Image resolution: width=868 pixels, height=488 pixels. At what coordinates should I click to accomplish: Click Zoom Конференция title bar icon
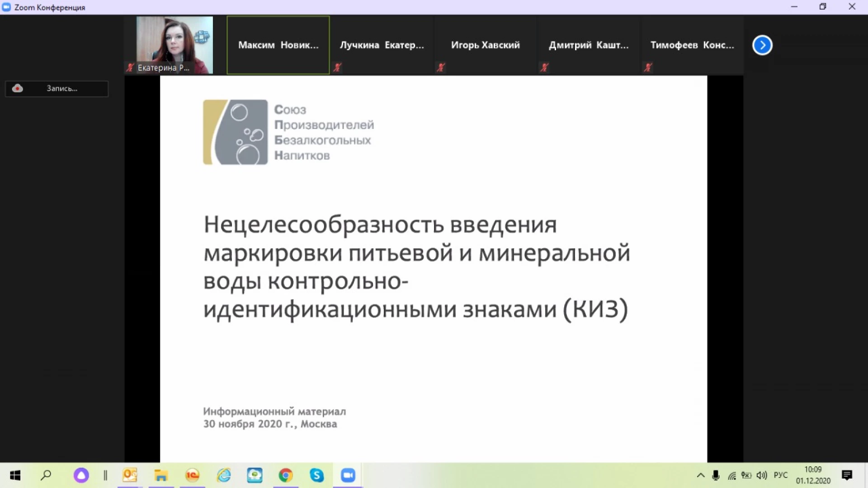[x=6, y=7]
